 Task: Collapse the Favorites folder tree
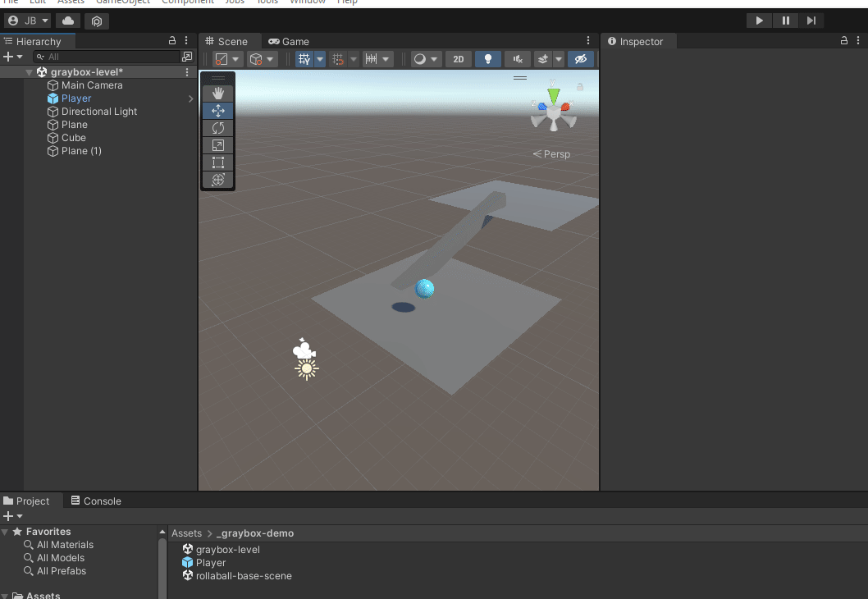(5, 532)
